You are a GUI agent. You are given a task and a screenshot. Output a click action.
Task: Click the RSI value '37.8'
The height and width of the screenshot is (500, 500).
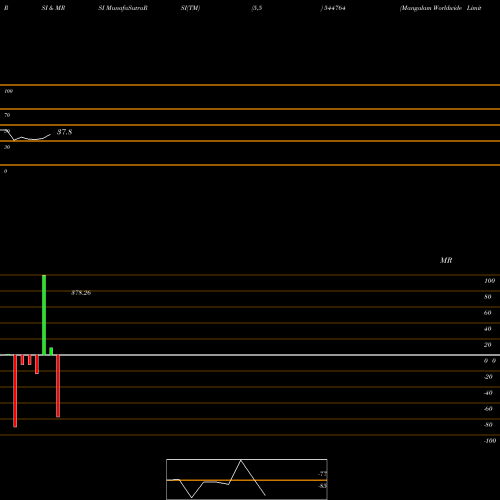coord(64,132)
